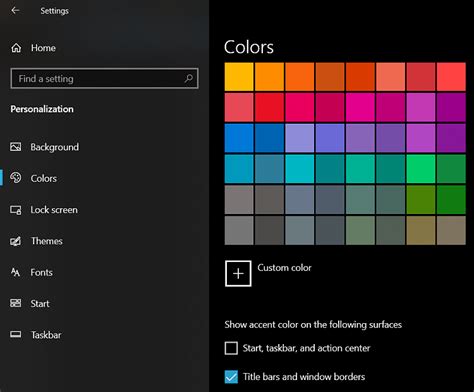The image size is (474, 392).
Task: Pick the yellow gold swatch, first in top row
Action: point(239,77)
